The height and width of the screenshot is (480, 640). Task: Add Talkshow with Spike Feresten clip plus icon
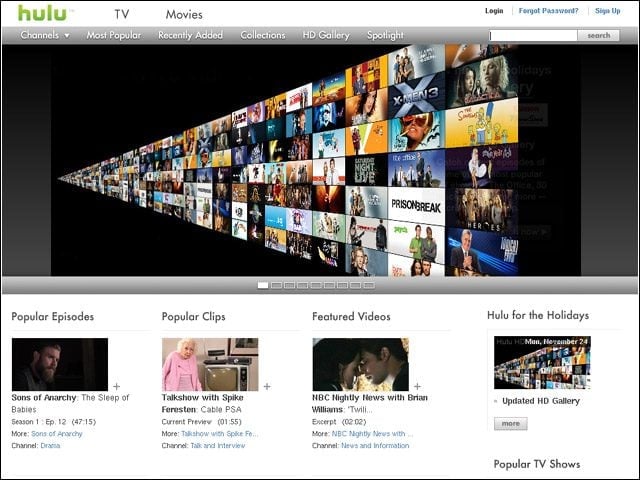(x=267, y=386)
